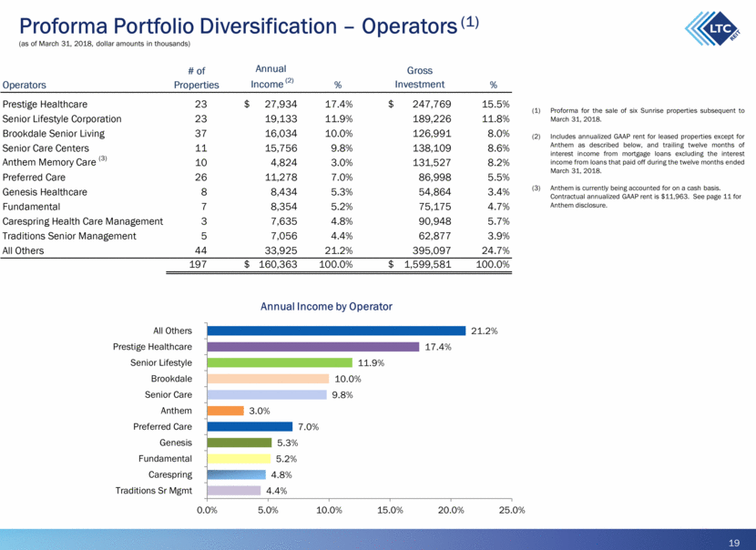
Task: Select the 'Annual Income' column header
Action: tap(271, 76)
